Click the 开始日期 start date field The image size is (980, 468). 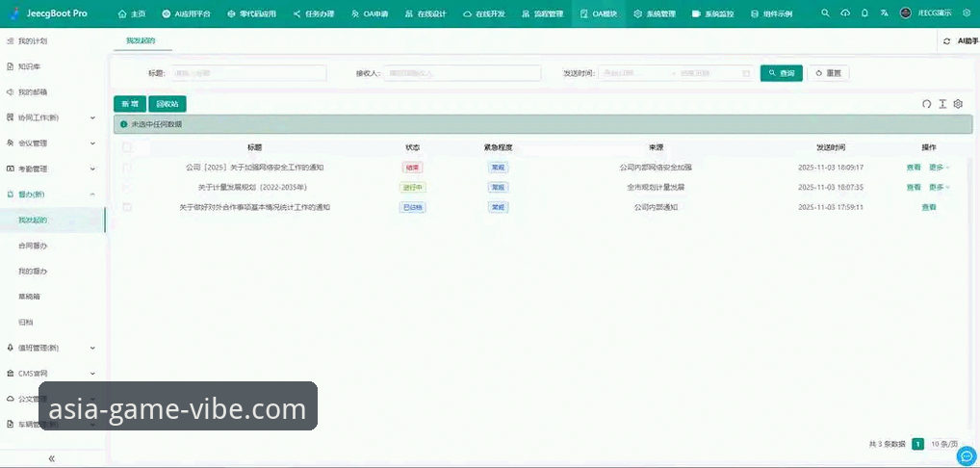(x=632, y=73)
